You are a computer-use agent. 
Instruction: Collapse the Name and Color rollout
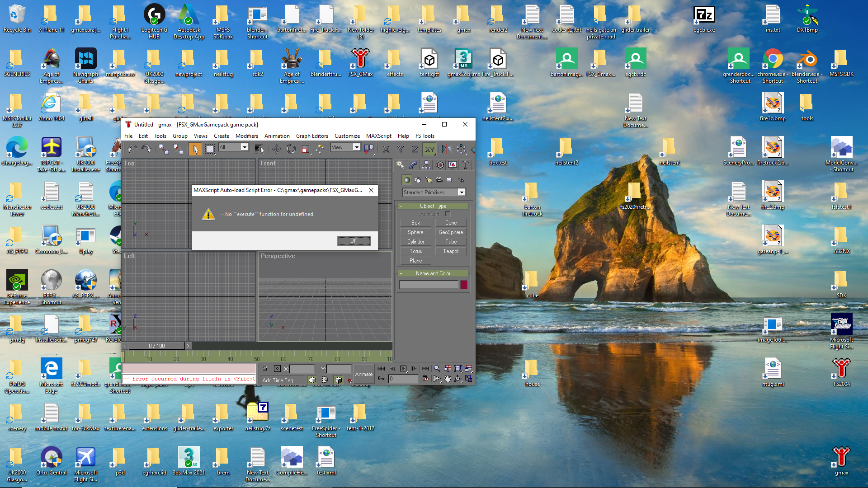tap(433, 273)
